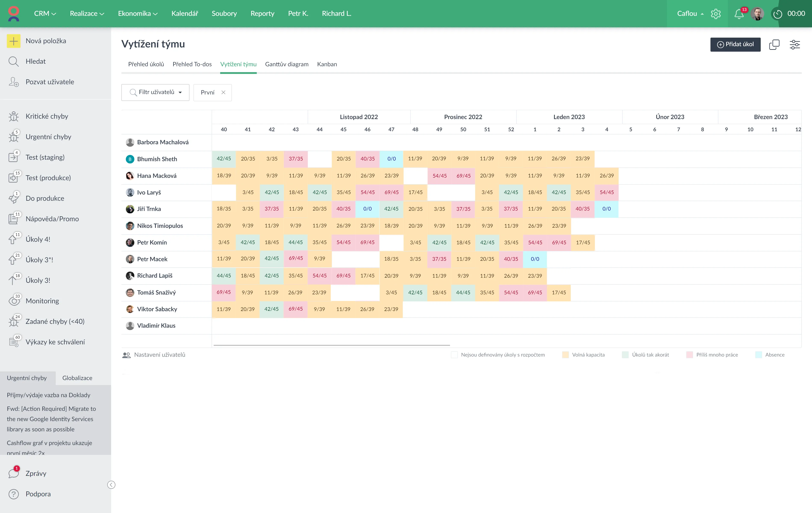812x513 pixels.
Task: Collapse the left sidebar arrow
Action: click(x=111, y=485)
